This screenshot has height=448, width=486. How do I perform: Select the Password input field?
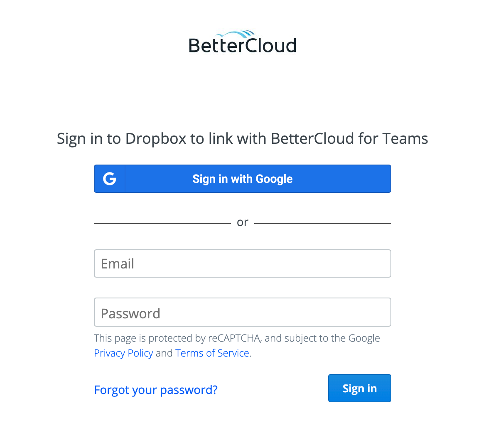pyautogui.click(x=242, y=312)
